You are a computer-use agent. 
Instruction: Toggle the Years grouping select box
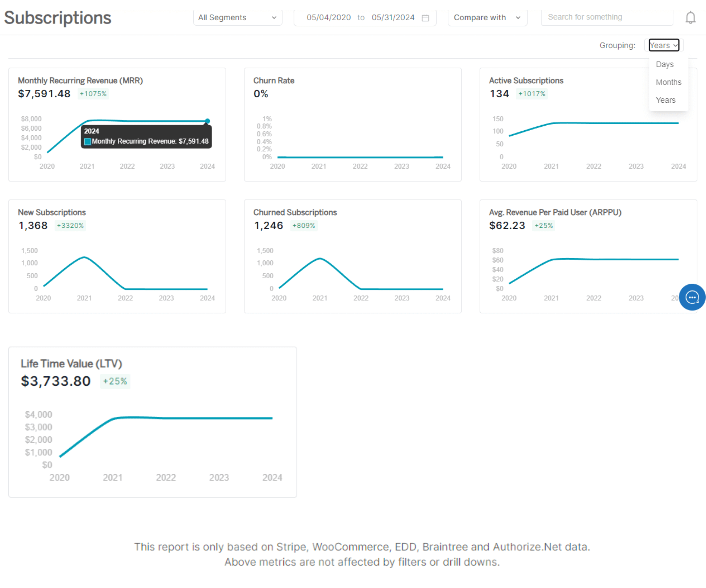click(664, 45)
